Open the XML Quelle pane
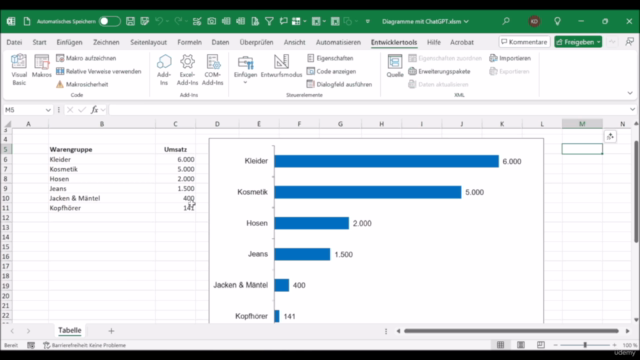Image resolution: width=640 pixels, height=360 pixels. (x=395, y=66)
